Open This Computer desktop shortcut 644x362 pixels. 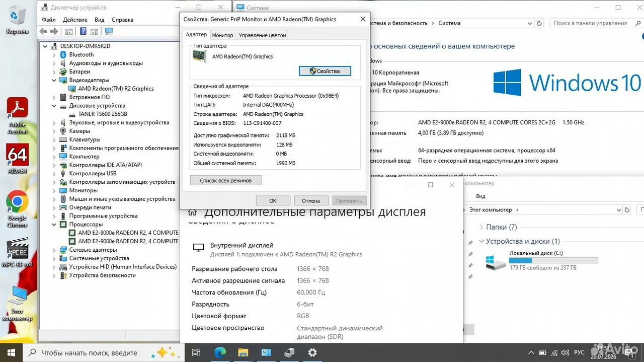(17, 304)
